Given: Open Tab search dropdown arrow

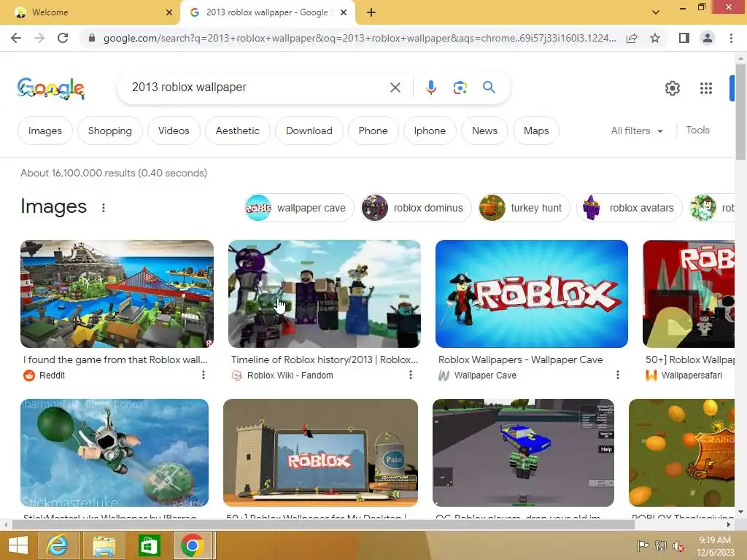Looking at the screenshot, I should pyautogui.click(x=656, y=12).
